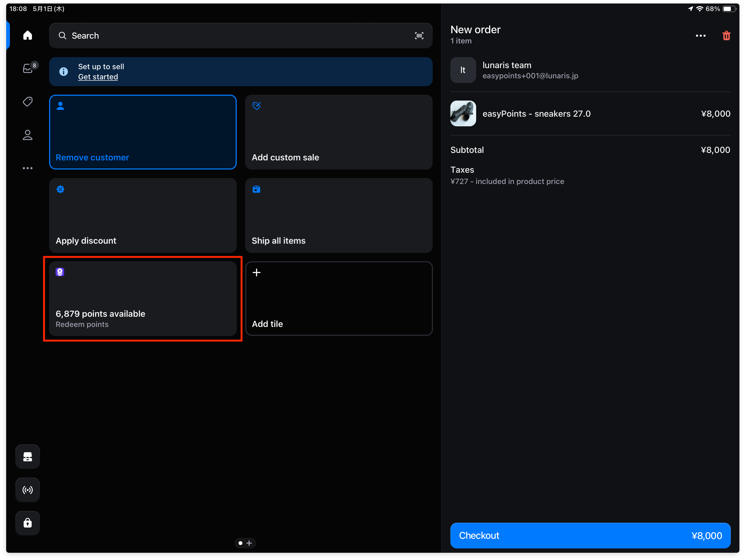Open the More menu in the sidebar
This screenshot has width=744, height=560.
tap(28, 168)
